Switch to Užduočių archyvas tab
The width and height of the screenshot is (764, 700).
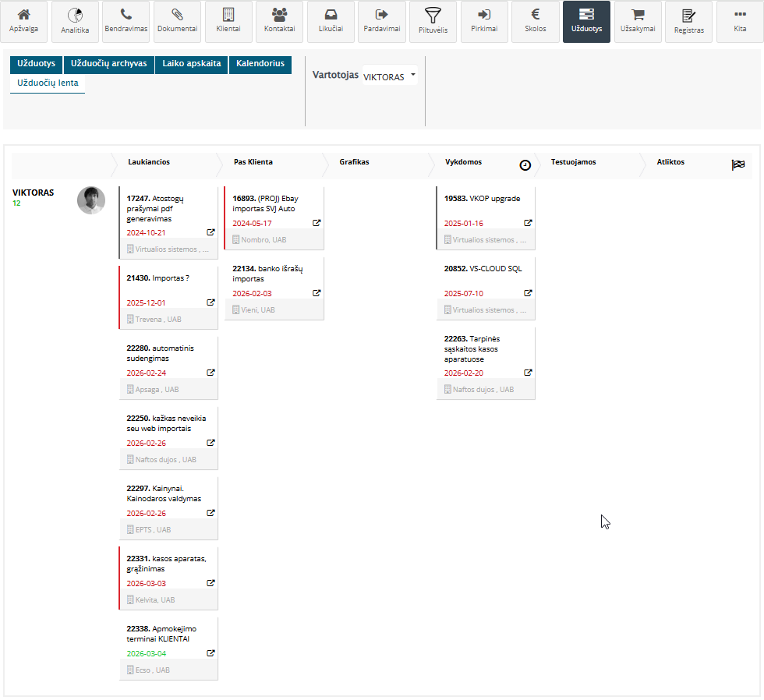108,64
